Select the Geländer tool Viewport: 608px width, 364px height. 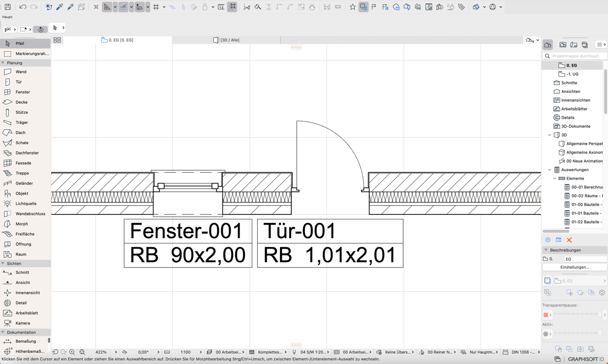point(25,183)
